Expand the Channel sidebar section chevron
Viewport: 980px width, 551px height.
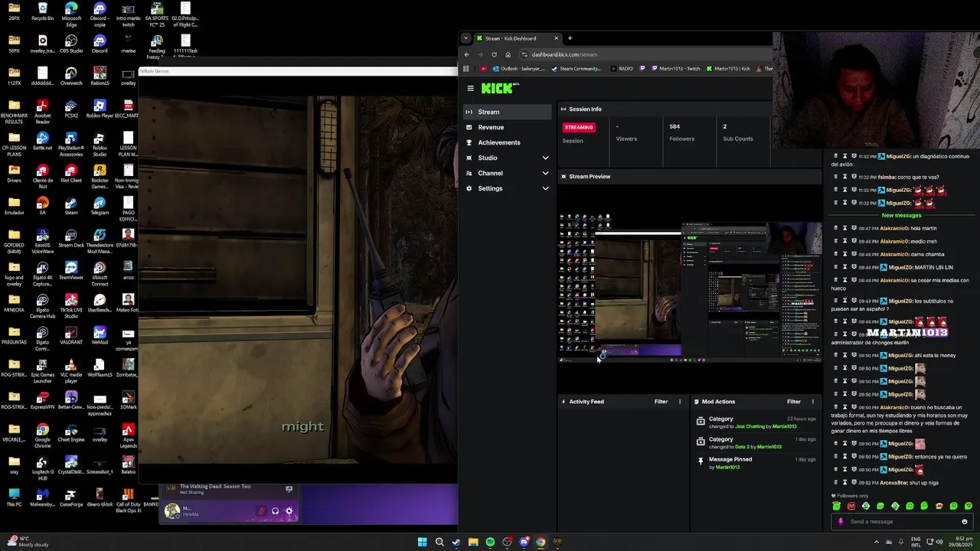(545, 173)
